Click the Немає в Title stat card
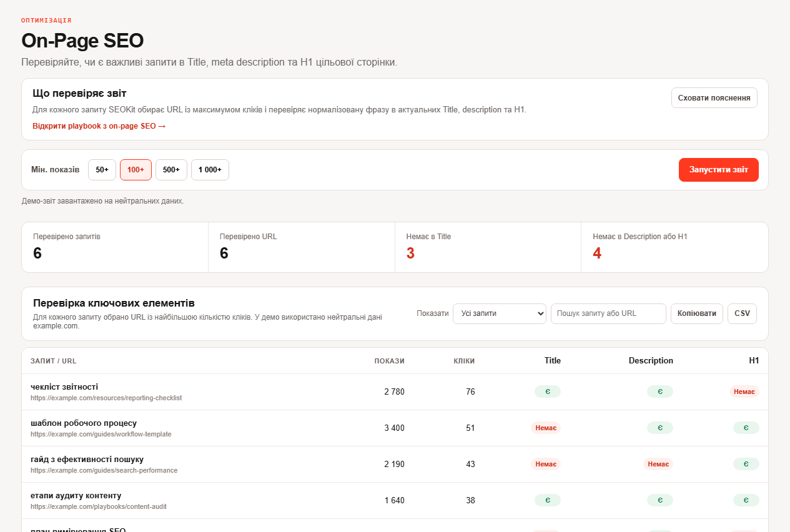This screenshot has height=532, width=790. (x=488, y=247)
